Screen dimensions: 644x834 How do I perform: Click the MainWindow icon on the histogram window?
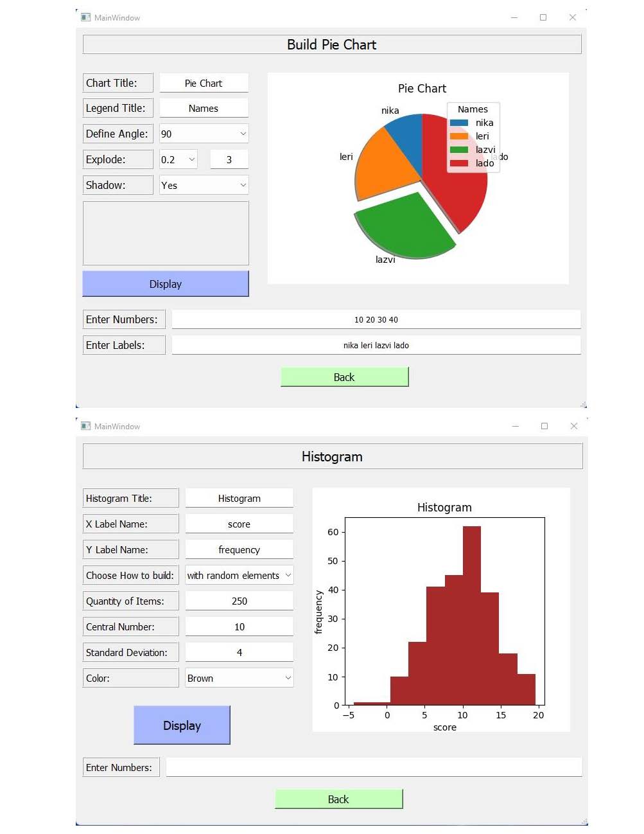tap(85, 426)
